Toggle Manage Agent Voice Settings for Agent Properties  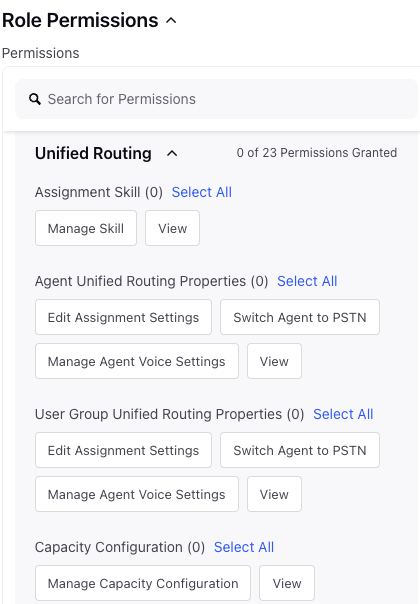(137, 361)
